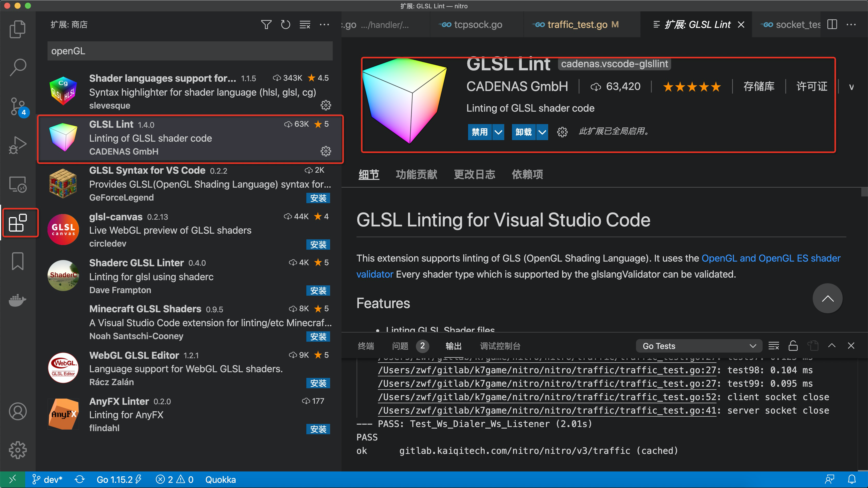Switch to the 调试控制台 debug console tab
Screen dimensions: 868x488
pos(500,346)
